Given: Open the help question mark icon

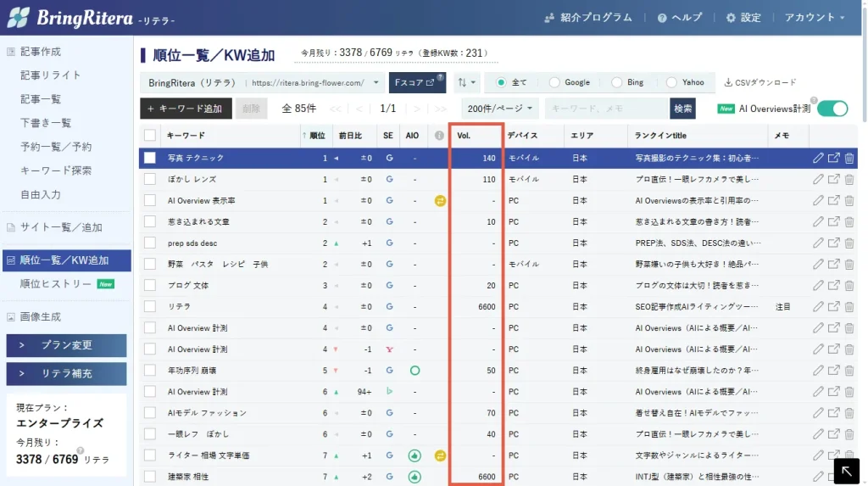Looking at the screenshot, I should coord(661,18).
